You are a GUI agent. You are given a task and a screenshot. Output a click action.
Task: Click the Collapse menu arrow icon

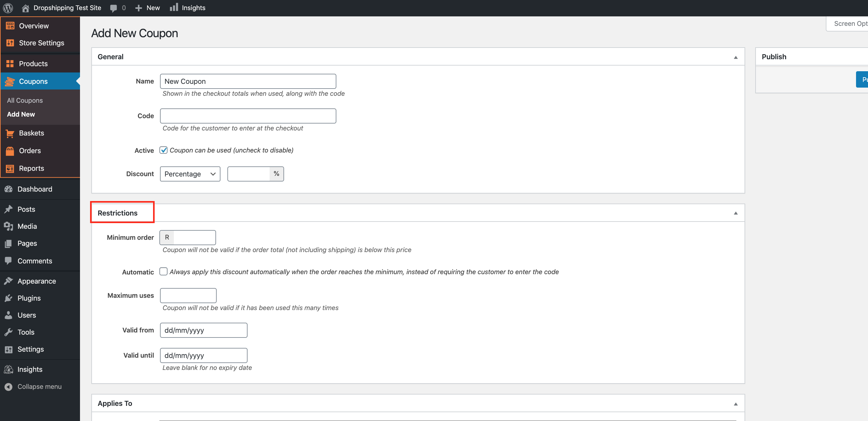pos(9,387)
